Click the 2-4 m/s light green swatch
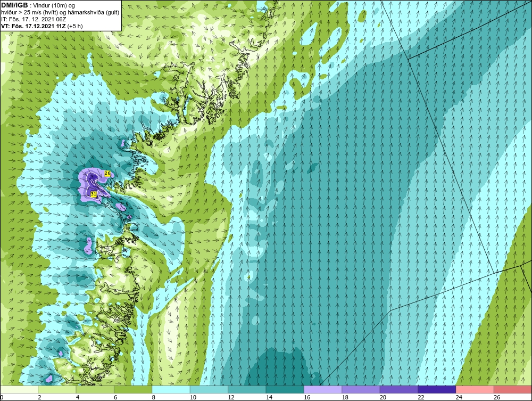Screen dimensions: 532x401 point(57,389)
